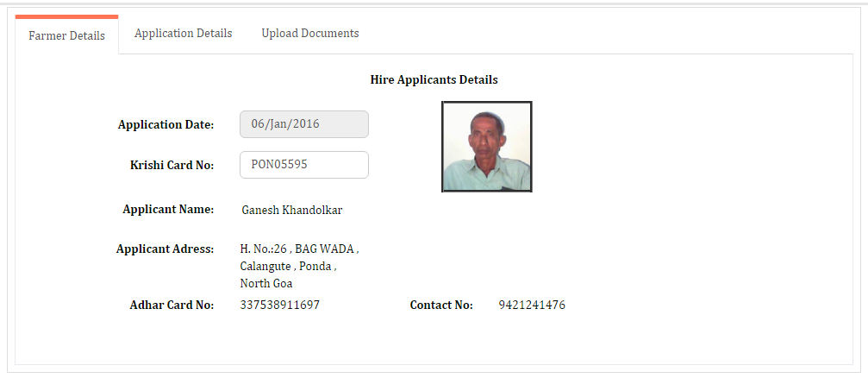
Task: Click the address line Calangute , Ponda
Action: click(289, 266)
